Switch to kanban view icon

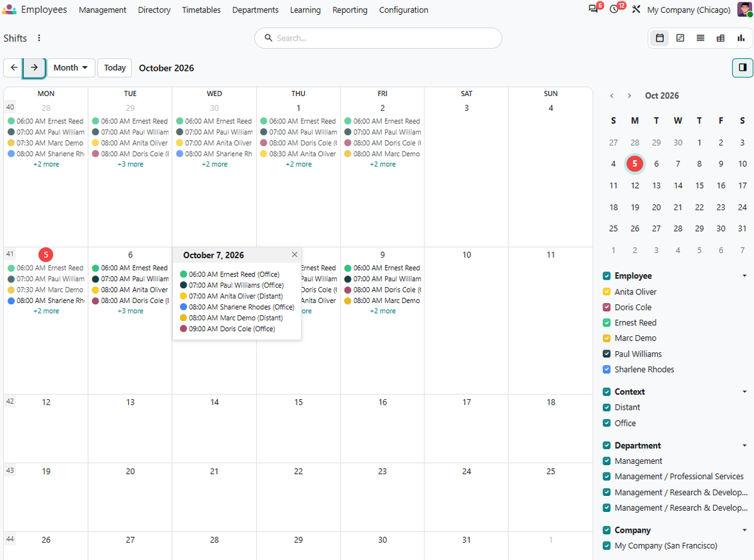(680, 38)
